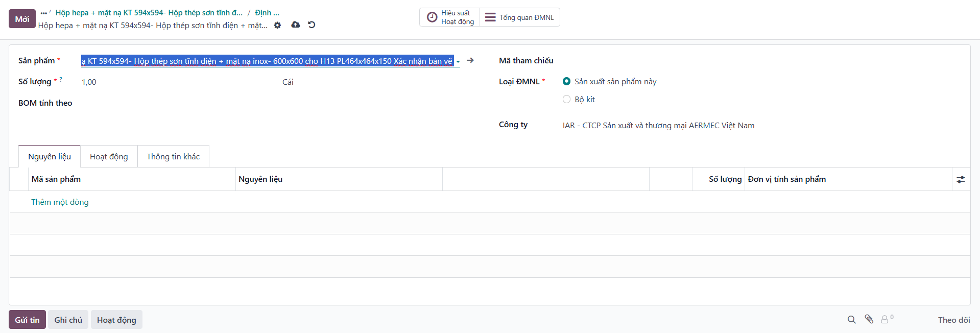Click the BOM tính theo field label

tap(45, 103)
